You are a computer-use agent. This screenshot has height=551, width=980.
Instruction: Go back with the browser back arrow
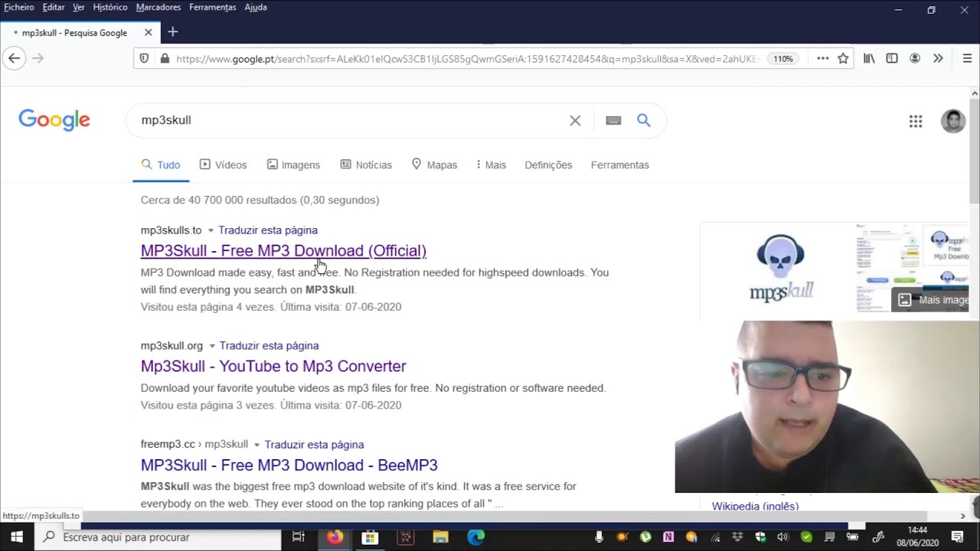(x=14, y=58)
